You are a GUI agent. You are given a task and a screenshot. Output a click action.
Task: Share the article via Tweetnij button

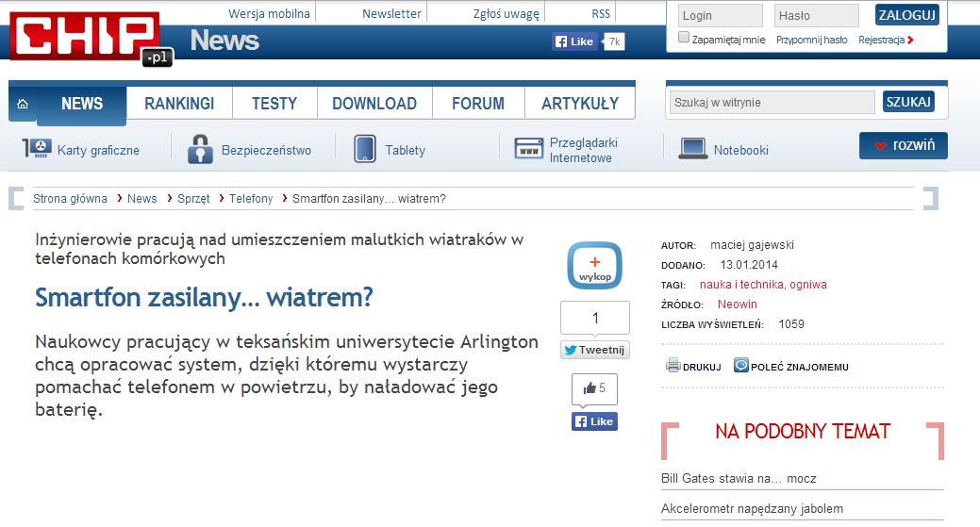pos(594,350)
